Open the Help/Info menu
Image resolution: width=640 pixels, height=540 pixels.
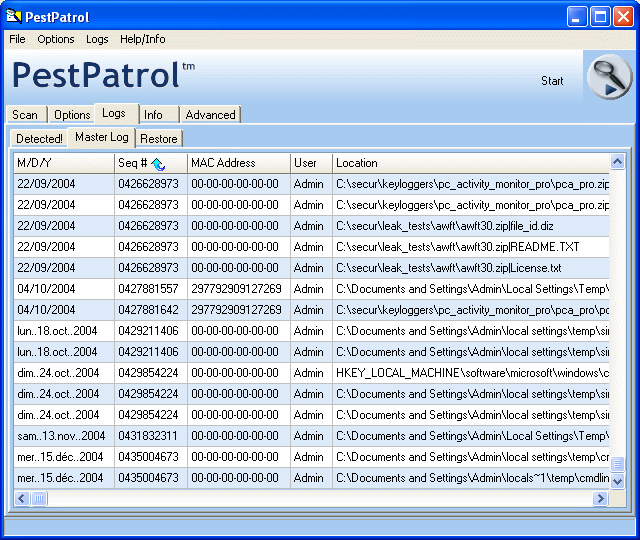pyautogui.click(x=142, y=39)
